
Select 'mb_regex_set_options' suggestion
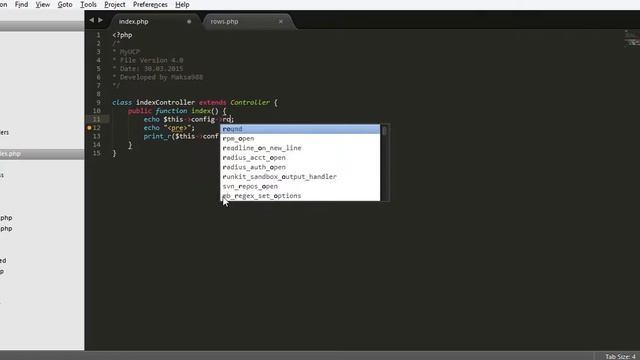point(300,196)
